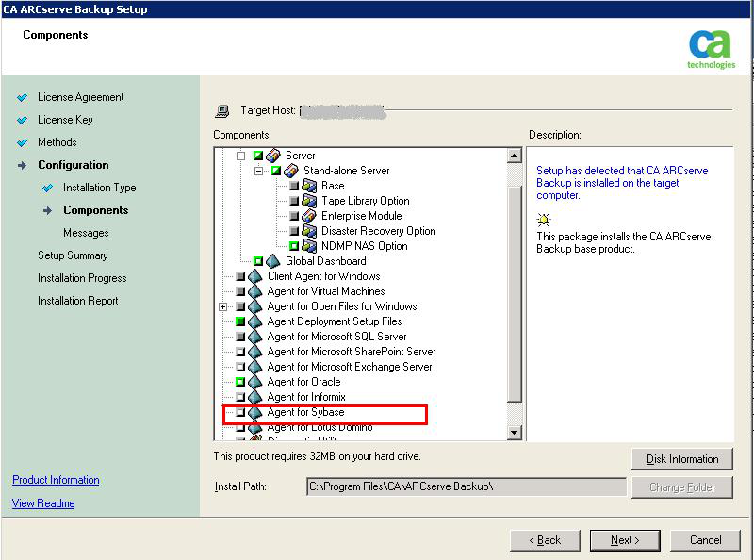Click the Agent for Oracle icon
Image resolution: width=754 pixels, height=560 pixels.
coord(254,382)
